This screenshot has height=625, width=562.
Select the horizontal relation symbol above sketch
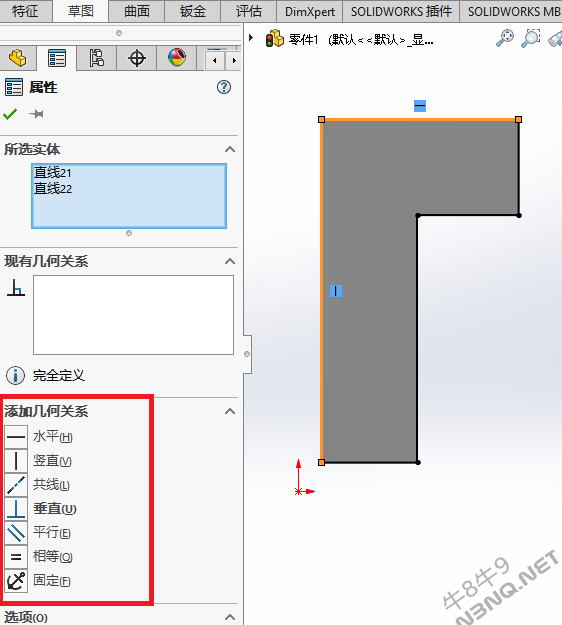(420, 106)
